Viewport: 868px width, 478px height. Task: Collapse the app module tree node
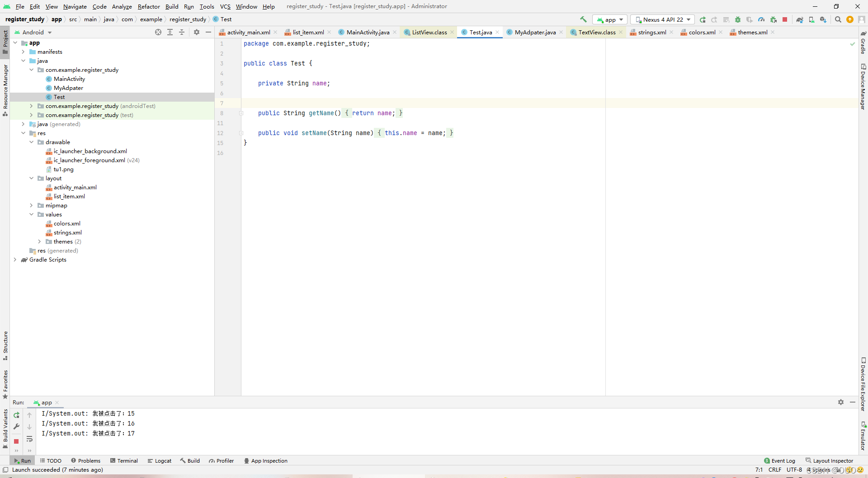point(15,43)
